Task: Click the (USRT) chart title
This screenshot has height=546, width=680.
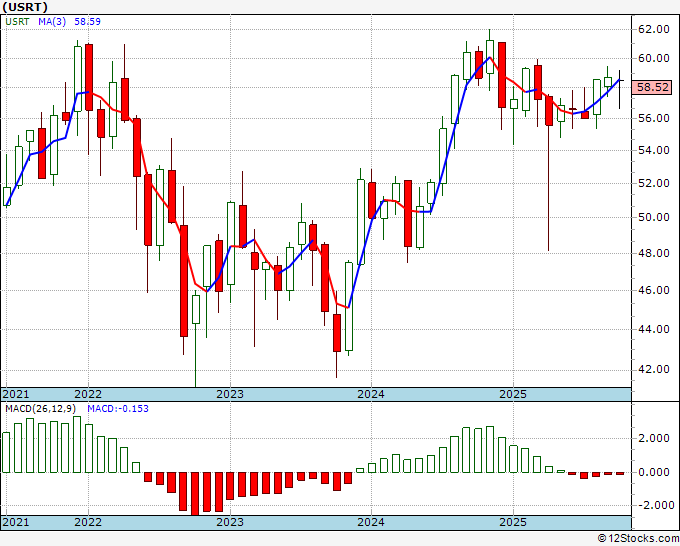Action: (25, 7)
